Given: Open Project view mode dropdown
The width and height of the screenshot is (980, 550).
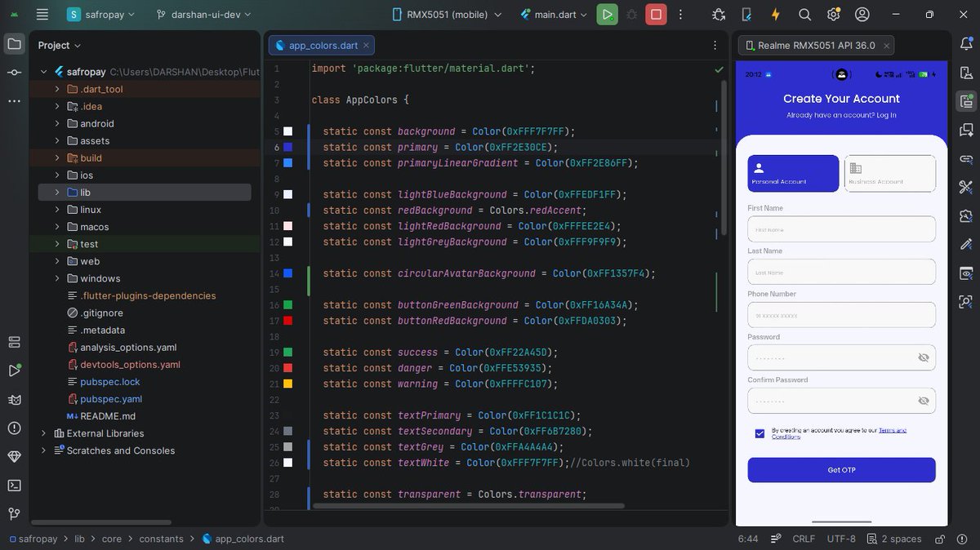Looking at the screenshot, I should (x=60, y=45).
